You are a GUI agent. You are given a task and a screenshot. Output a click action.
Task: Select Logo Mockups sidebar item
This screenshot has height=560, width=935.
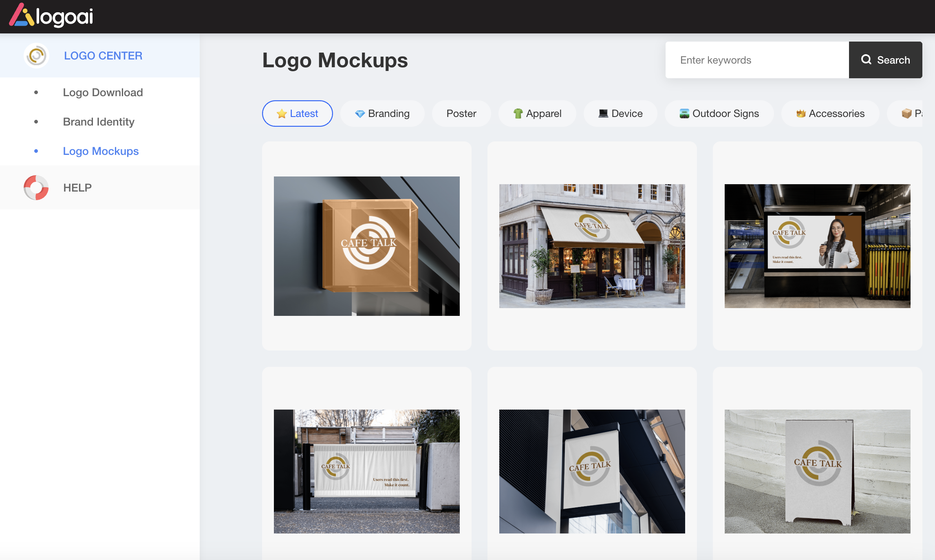101,151
